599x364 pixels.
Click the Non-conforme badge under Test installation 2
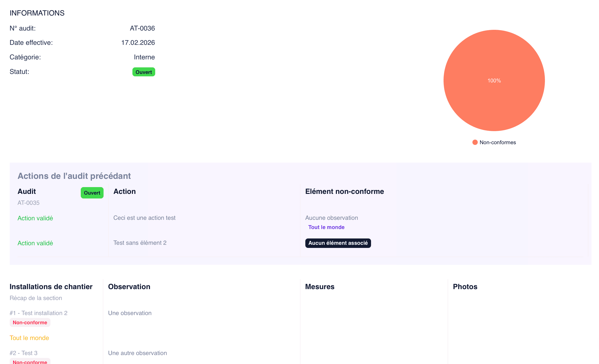tap(30, 323)
